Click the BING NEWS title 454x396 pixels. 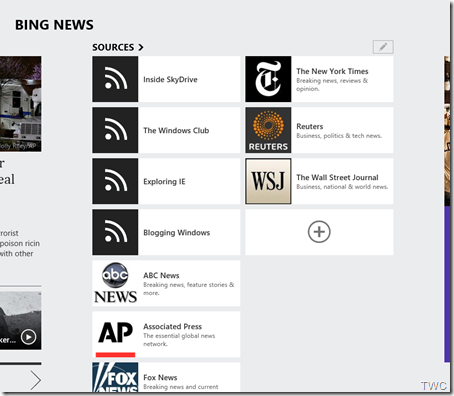click(54, 25)
